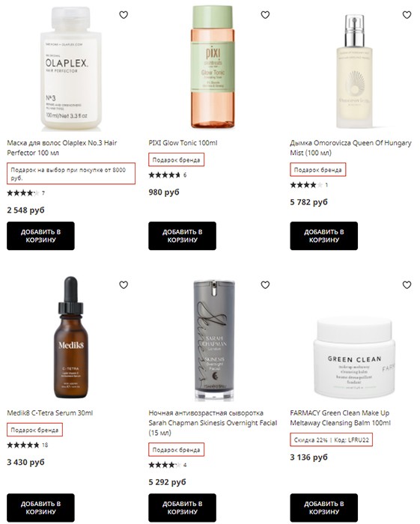Open the Medik8 brown dropper bottle image
This screenshot has height=524, width=420.
[71, 338]
